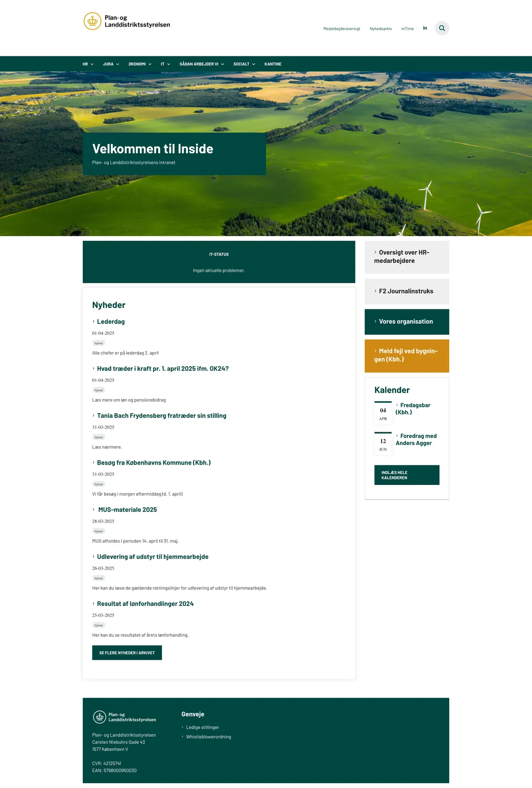Click the Nyhed tag under Lederdag

(99, 343)
